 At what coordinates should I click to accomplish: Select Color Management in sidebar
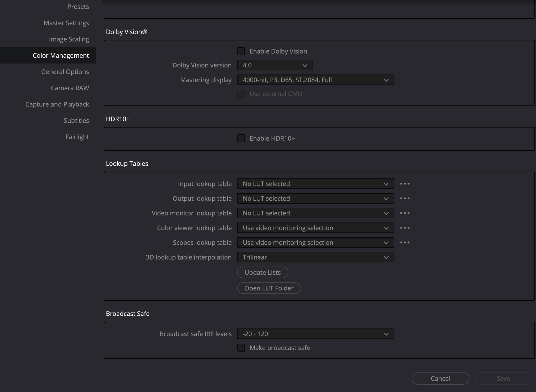[x=48, y=55]
